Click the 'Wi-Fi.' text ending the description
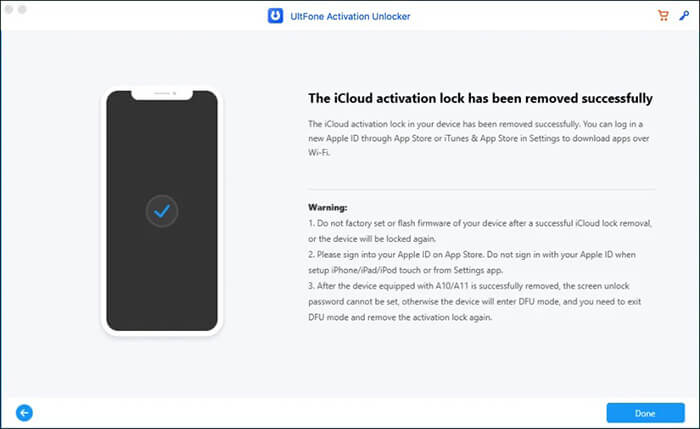700x429 pixels. click(x=319, y=153)
